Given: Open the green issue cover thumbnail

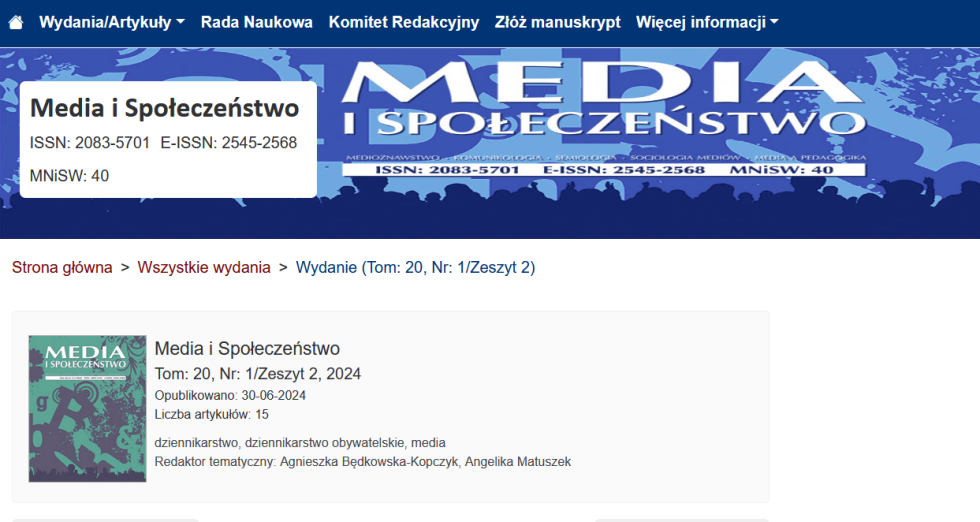Looking at the screenshot, I should 88,409.
